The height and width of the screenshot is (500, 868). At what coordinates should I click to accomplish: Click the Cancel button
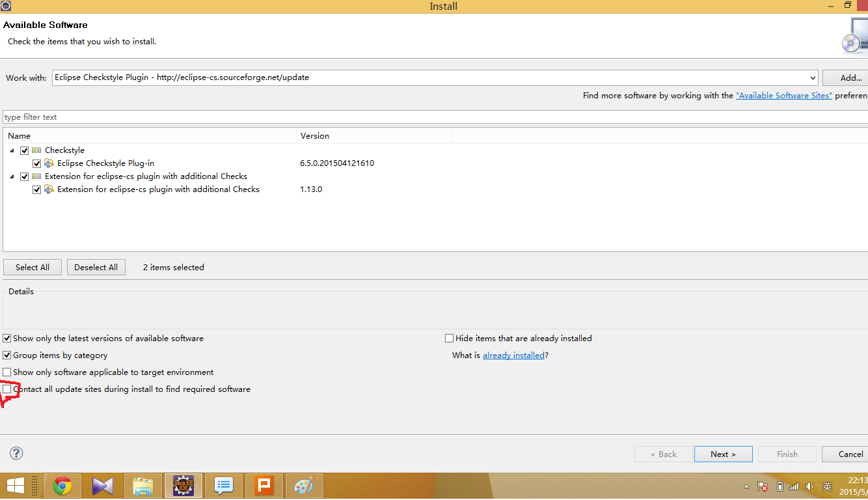tap(846, 454)
